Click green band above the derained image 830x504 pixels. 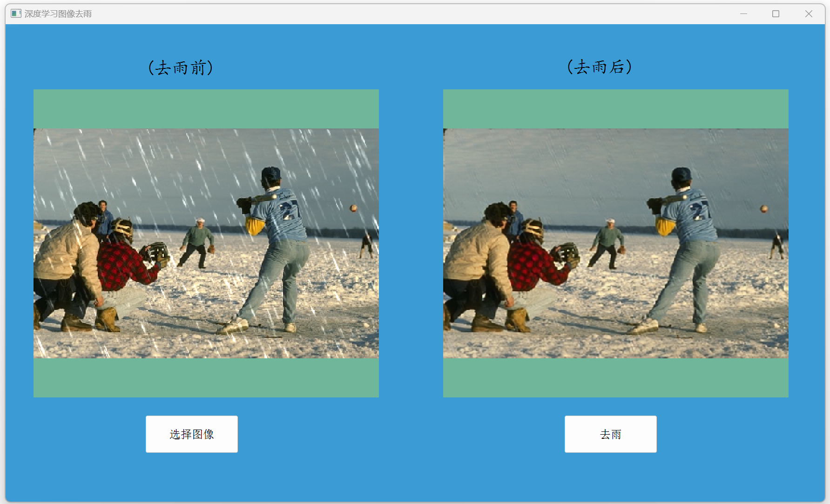tap(616, 109)
